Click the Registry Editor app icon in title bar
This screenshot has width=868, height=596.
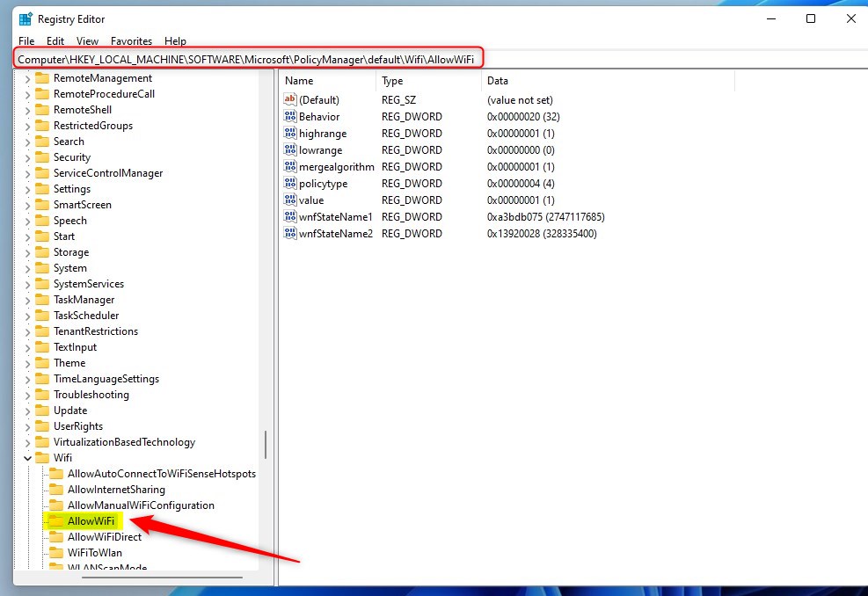pos(26,18)
